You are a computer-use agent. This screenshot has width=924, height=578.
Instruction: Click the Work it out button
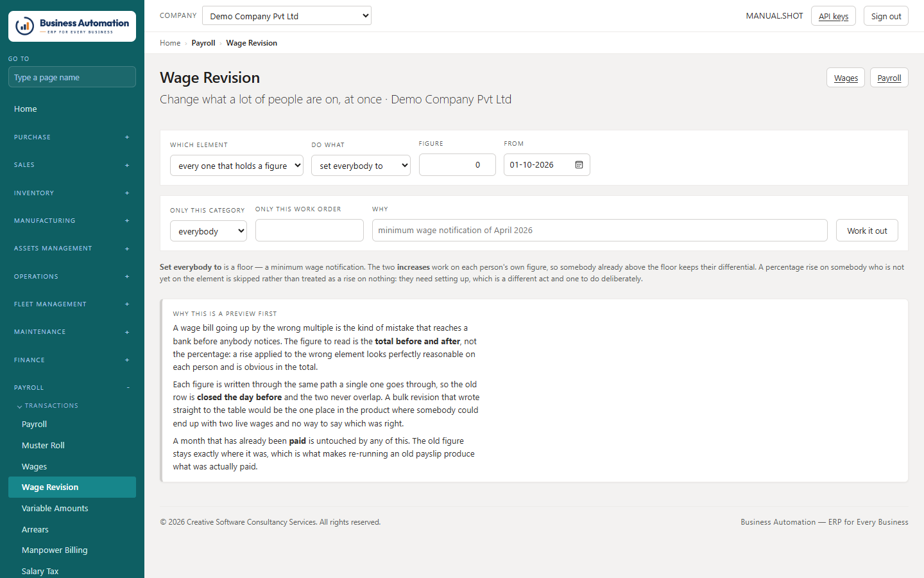pos(867,231)
